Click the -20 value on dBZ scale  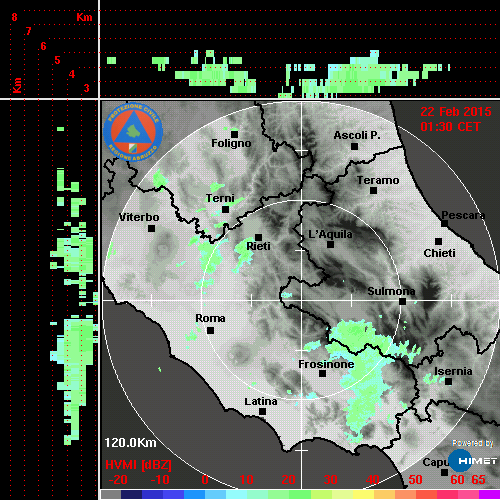(118, 480)
